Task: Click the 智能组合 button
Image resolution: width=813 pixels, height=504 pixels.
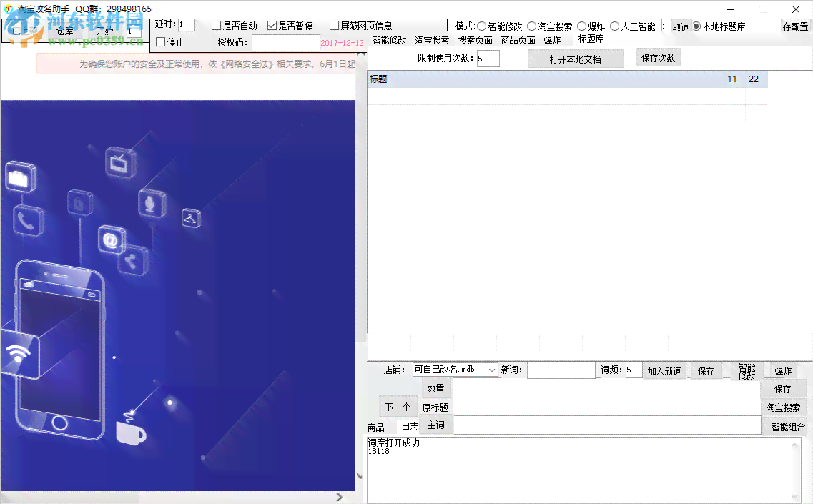Action: coord(787,428)
